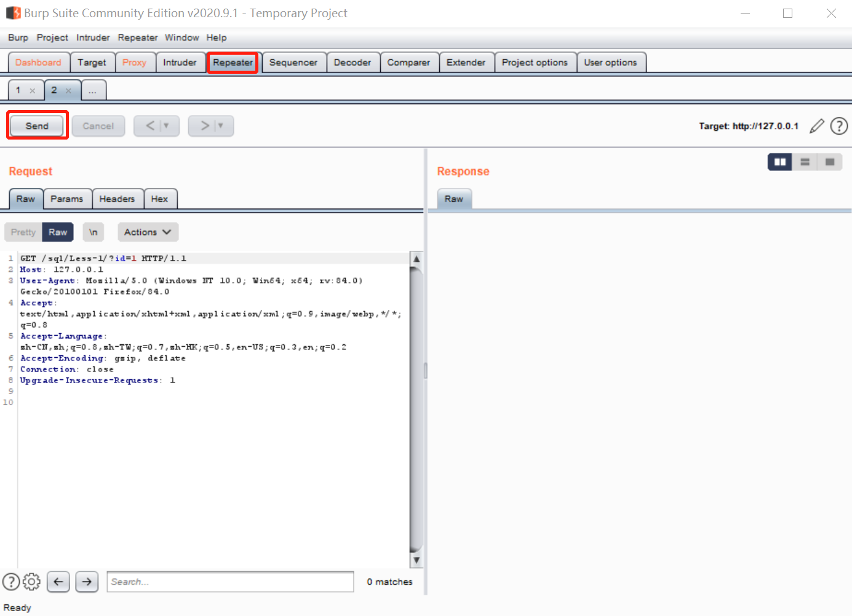Open the Actions dropdown menu
This screenshot has width=852, height=616.
(148, 232)
